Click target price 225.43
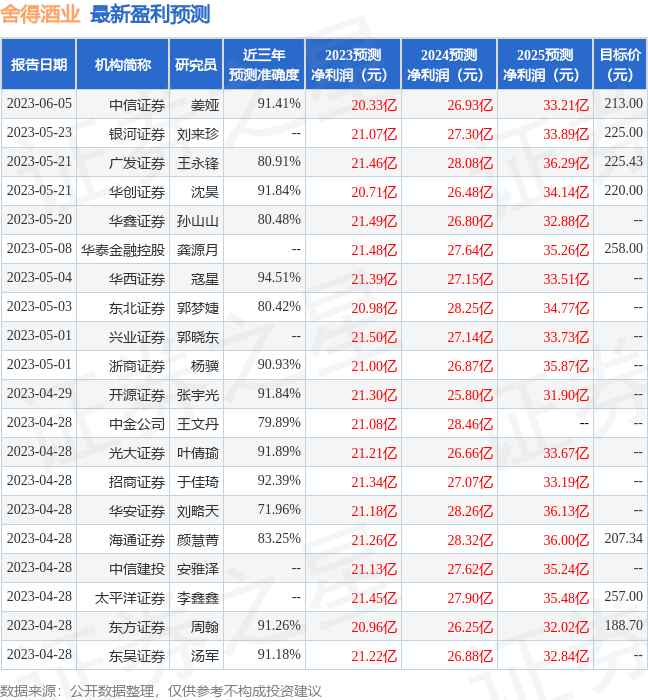The height and width of the screenshot is (700, 648). 623,162
